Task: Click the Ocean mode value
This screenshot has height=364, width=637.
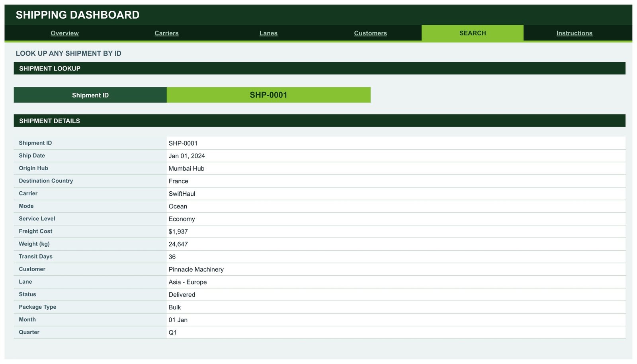Action: pyautogui.click(x=178, y=206)
